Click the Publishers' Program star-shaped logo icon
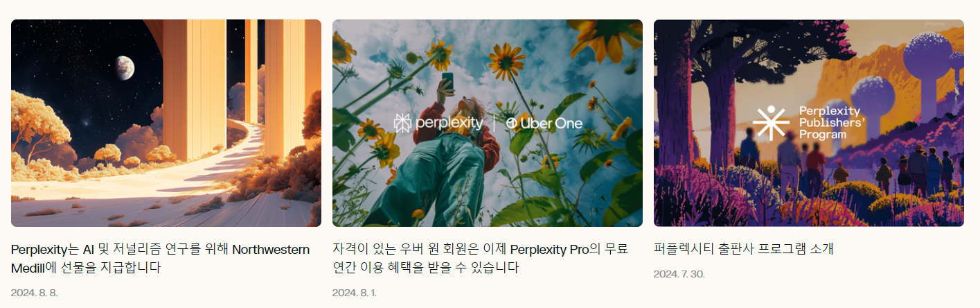Image resolution: width=980 pixels, height=308 pixels. click(x=770, y=123)
